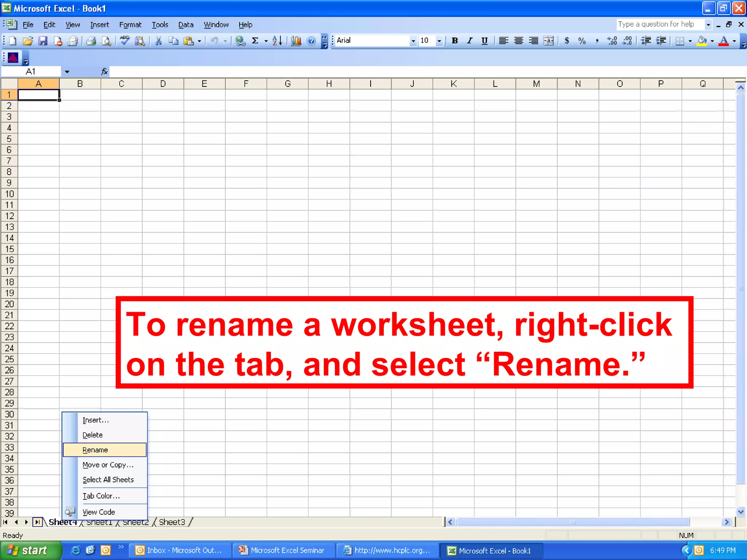Image resolution: width=747 pixels, height=560 pixels.
Task: Open the Format menu
Action: click(x=130, y=25)
